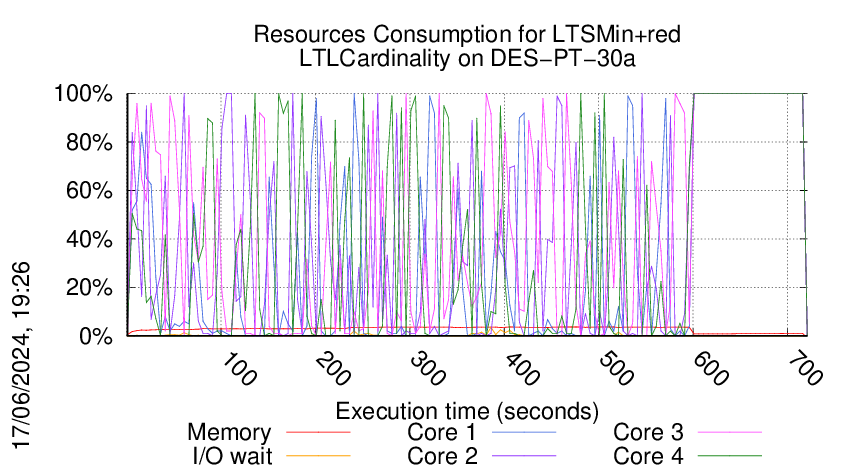Click the 700 x-axis tick label
The height and width of the screenshot is (475, 850).
click(x=805, y=369)
